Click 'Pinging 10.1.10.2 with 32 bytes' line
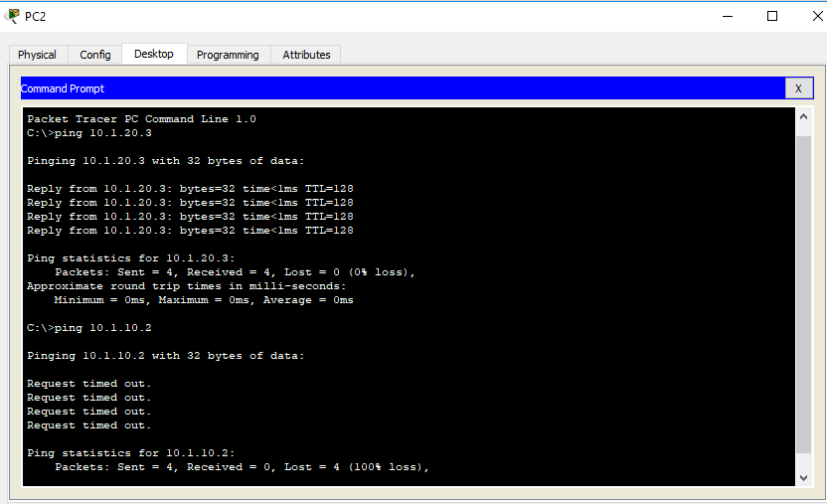Image resolution: width=827 pixels, height=504 pixels. pyautogui.click(x=166, y=356)
